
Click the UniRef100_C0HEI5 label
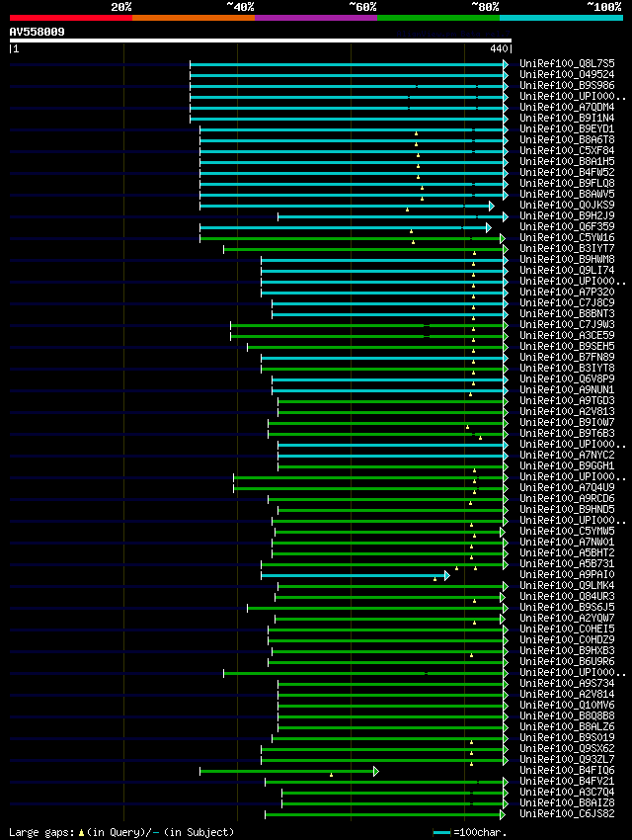pos(567,629)
